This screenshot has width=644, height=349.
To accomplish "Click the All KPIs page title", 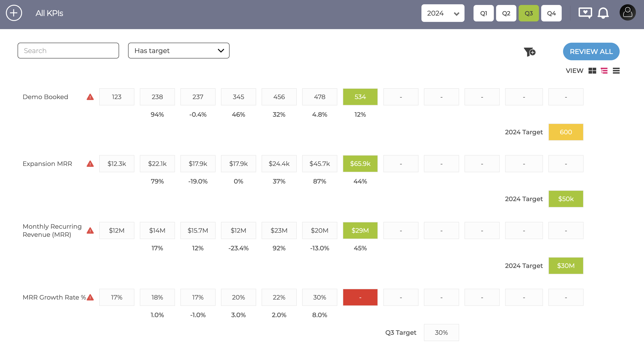I will click(49, 13).
